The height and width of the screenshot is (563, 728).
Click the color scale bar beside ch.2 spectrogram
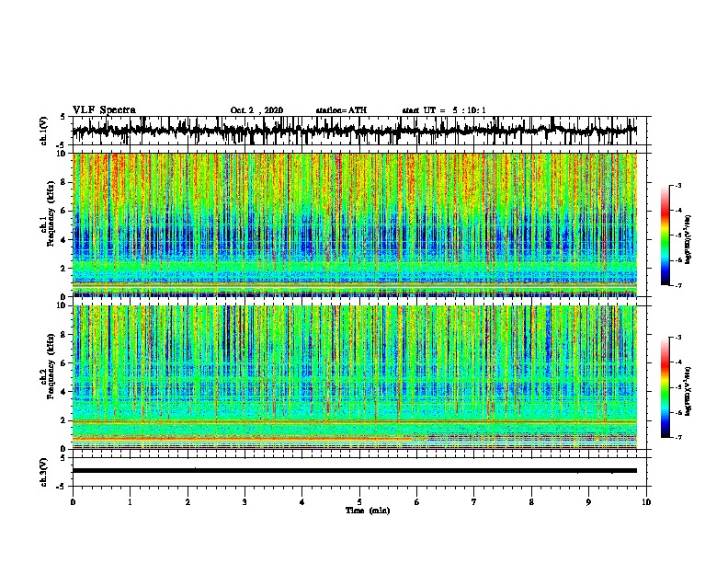tap(665, 387)
